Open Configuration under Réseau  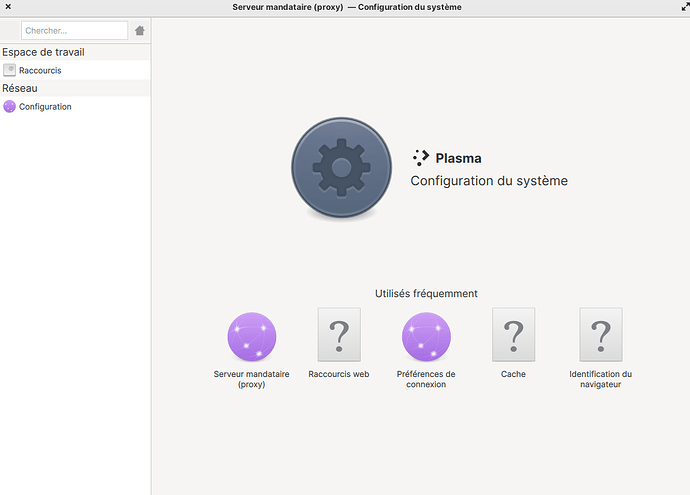point(75,106)
